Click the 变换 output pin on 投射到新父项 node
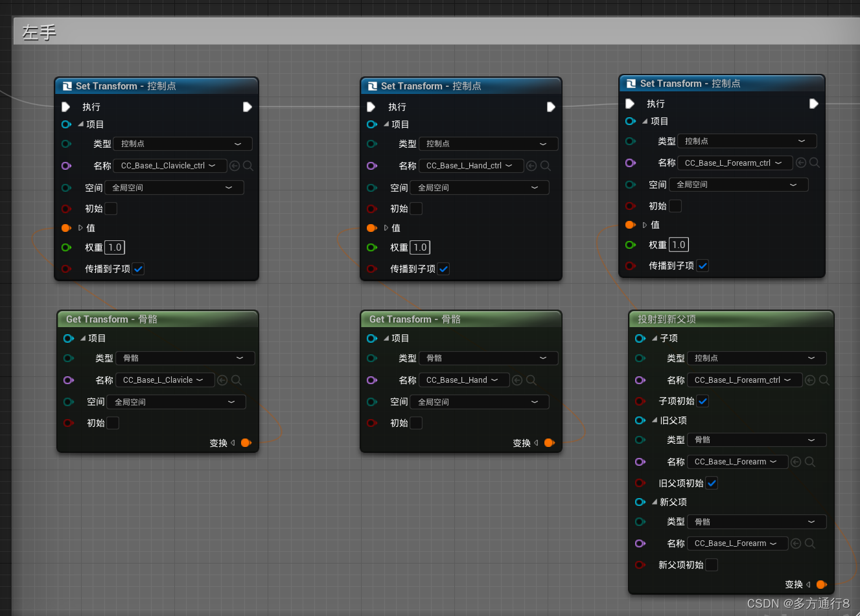 point(821,584)
